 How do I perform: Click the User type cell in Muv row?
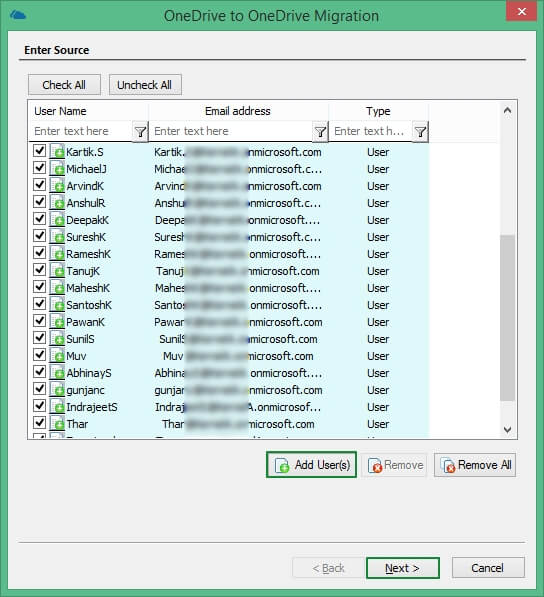pyautogui.click(x=378, y=356)
